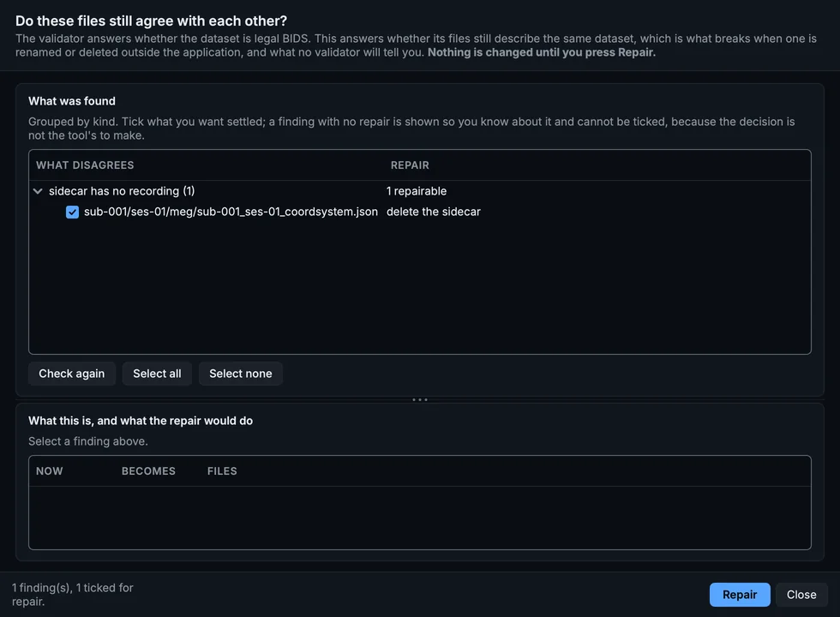Viewport: 840px width, 617px height.
Task: Choose Select all findings
Action: point(157,374)
